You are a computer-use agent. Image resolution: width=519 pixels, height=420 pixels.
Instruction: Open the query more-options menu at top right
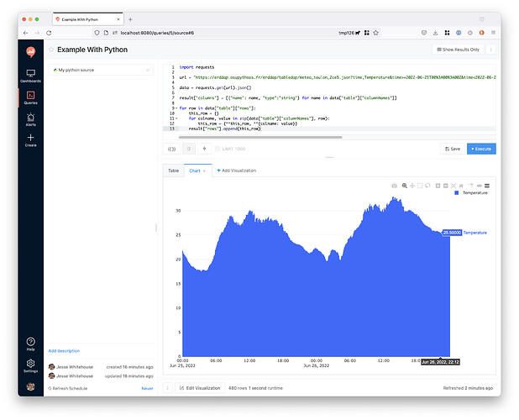coord(490,50)
